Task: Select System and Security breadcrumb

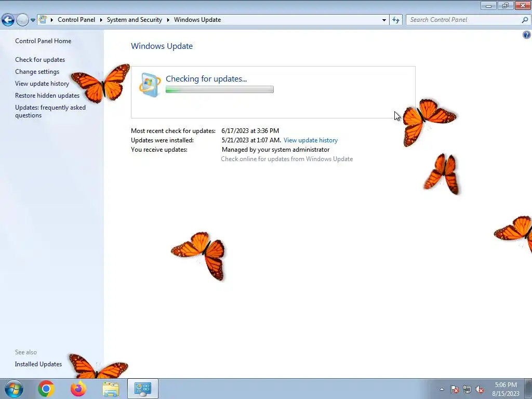Action: (x=135, y=20)
